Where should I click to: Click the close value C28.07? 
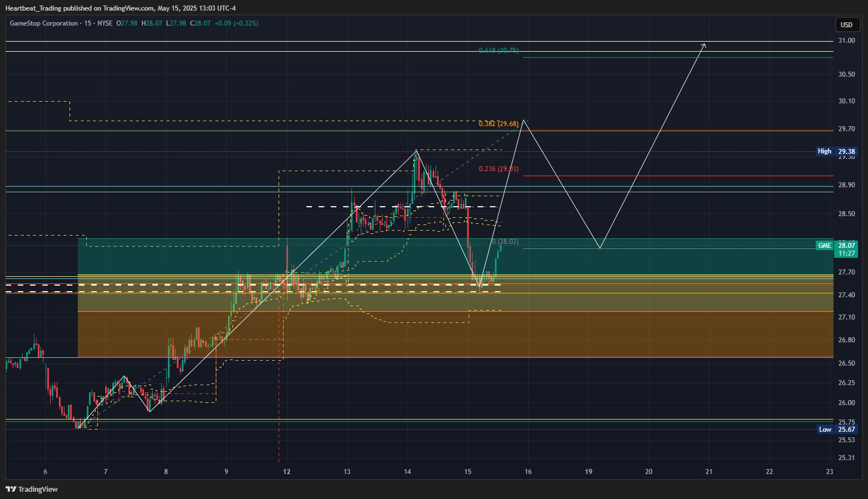click(201, 23)
